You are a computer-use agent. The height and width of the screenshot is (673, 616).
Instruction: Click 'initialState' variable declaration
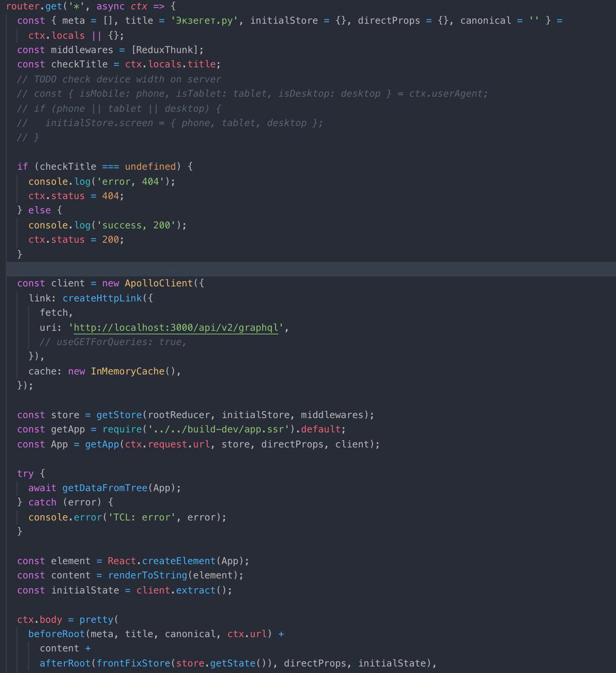(85, 590)
